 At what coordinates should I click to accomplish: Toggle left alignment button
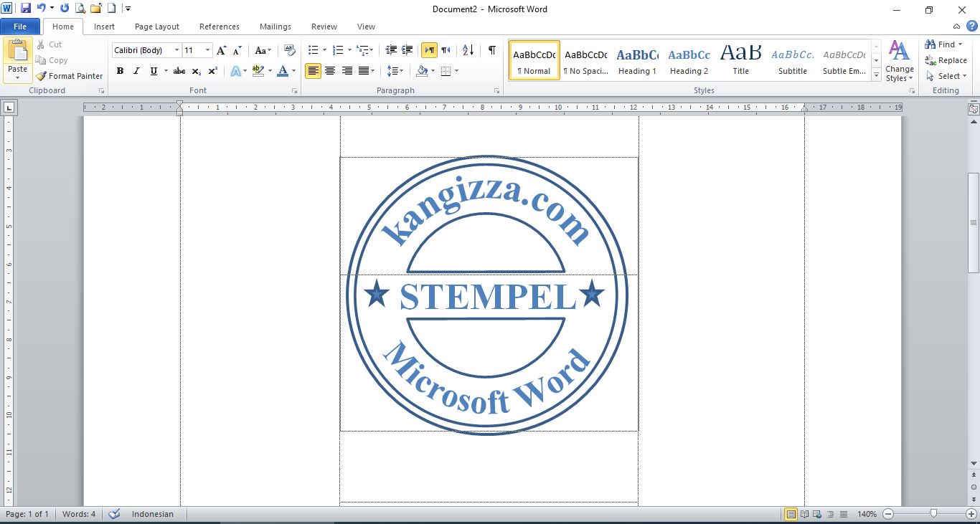(313, 71)
